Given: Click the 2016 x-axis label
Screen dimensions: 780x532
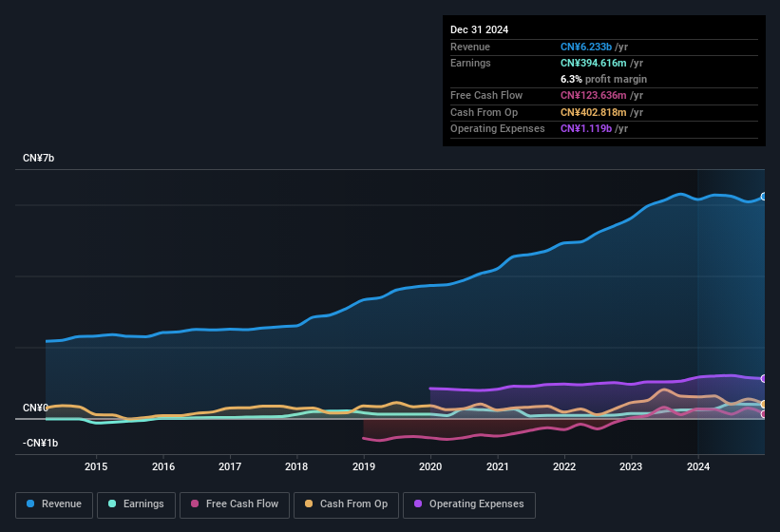Looking at the screenshot, I should [x=163, y=466].
